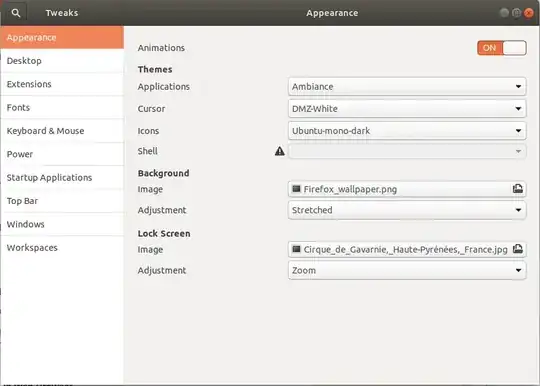Click file browse icon for Cirque_de_Gavarnie lock image
This screenshot has width=540, height=386.
pos(518,249)
